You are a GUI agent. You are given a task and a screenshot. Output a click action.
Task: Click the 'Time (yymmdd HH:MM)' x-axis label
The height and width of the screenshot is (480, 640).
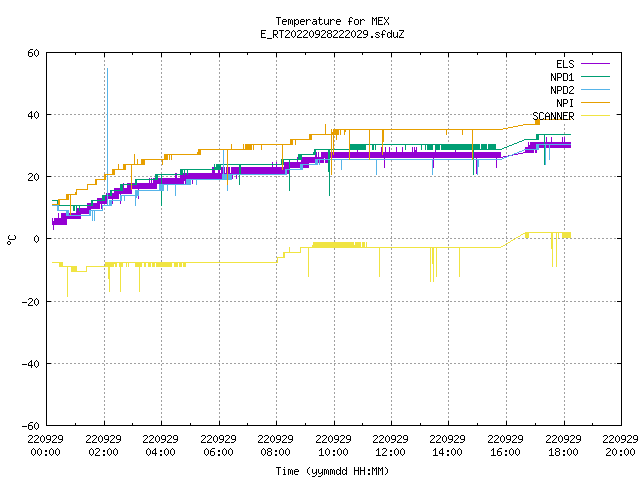(x=332, y=471)
